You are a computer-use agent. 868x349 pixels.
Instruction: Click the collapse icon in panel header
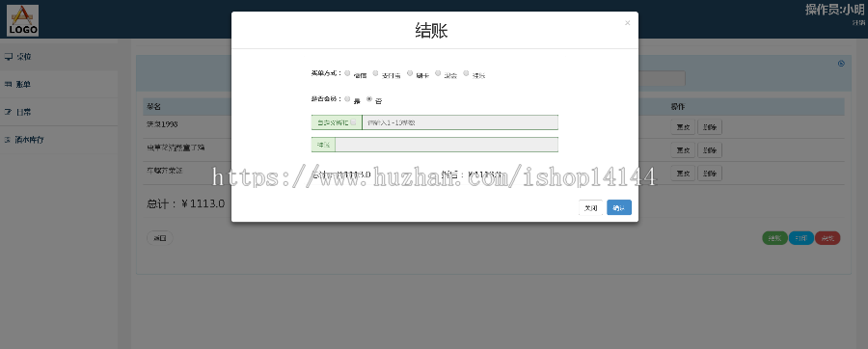tap(841, 64)
